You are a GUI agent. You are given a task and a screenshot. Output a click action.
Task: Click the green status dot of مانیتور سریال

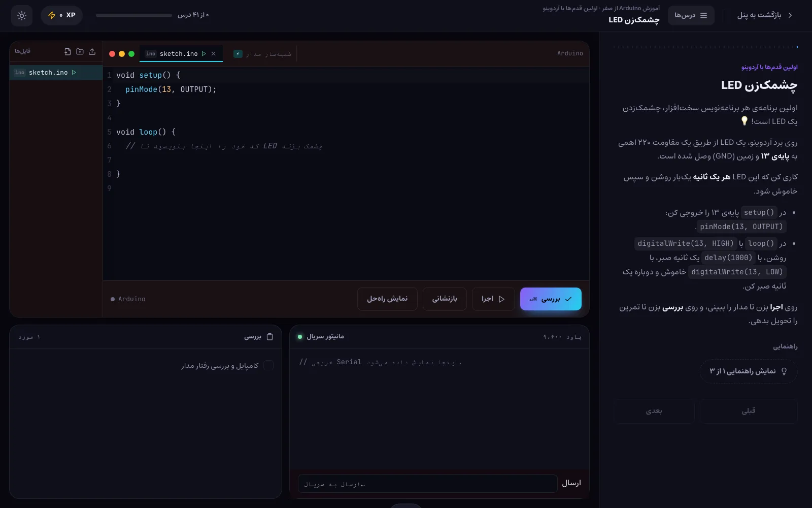[300, 337]
